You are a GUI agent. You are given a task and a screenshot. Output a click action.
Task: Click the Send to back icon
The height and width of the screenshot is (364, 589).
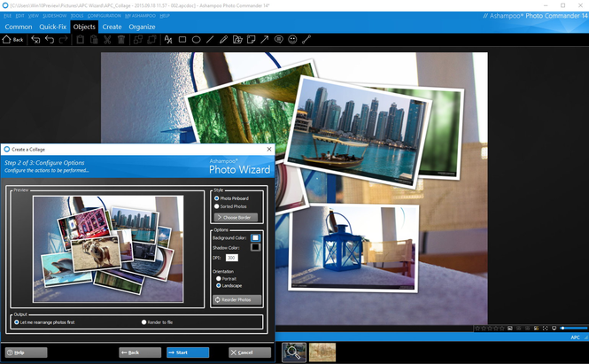[151, 40]
